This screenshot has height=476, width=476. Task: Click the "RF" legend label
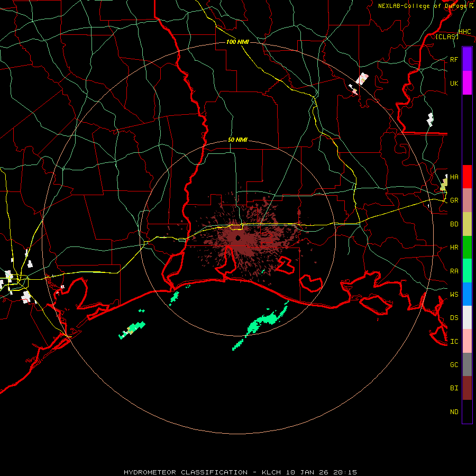click(x=454, y=59)
